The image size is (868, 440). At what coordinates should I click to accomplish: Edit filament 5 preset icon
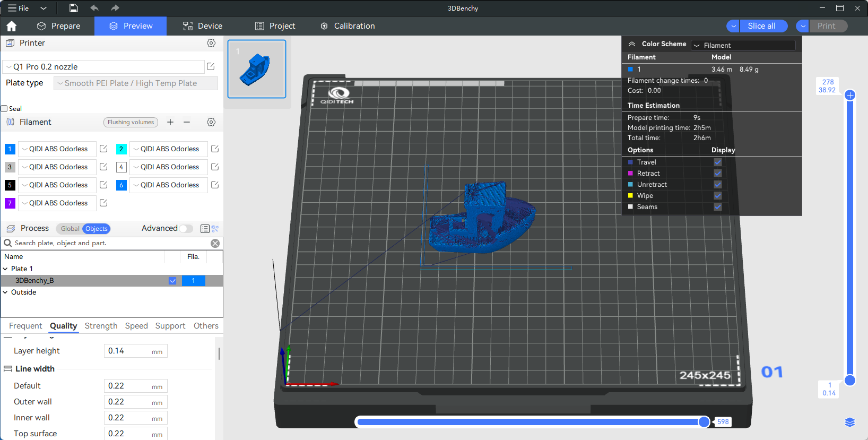click(x=103, y=185)
